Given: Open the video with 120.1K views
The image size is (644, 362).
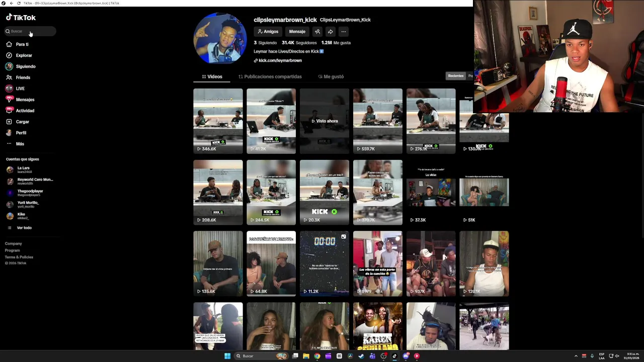Looking at the screenshot, I should [484, 263].
